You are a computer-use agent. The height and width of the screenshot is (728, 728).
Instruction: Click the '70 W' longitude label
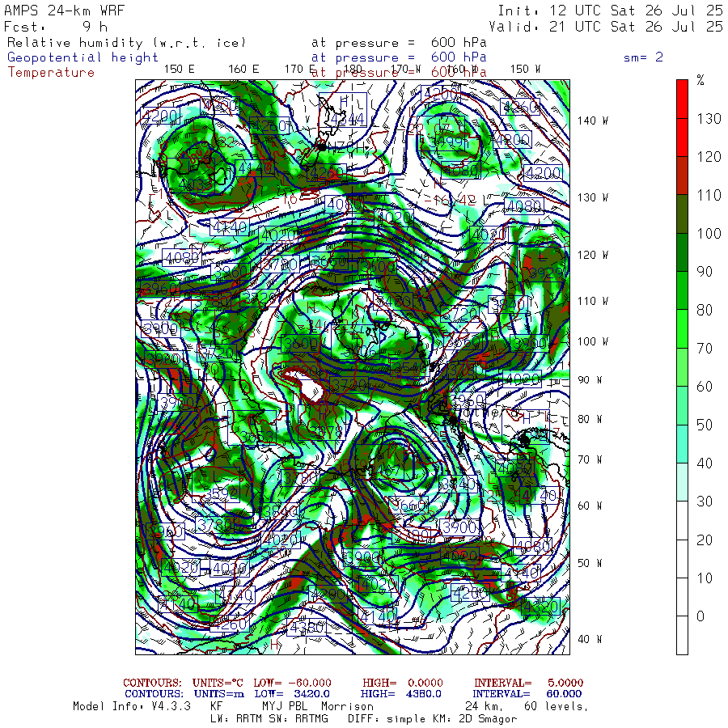point(590,459)
